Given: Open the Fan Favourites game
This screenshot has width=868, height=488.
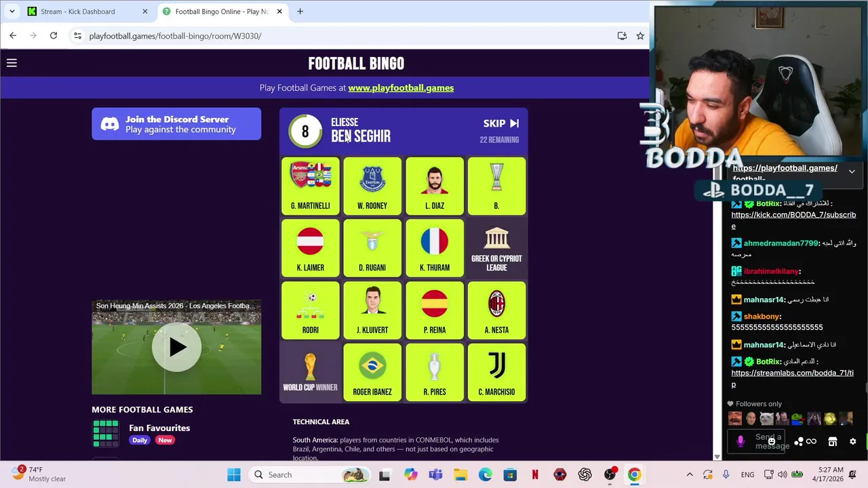Looking at the screenshot, I should [x=159, y=428].
